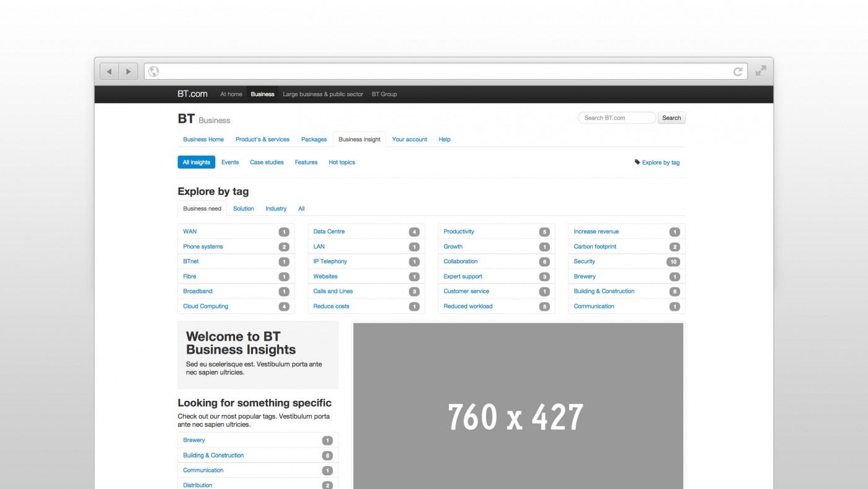Open the Events section
The image size is (868, 489).
230,162
